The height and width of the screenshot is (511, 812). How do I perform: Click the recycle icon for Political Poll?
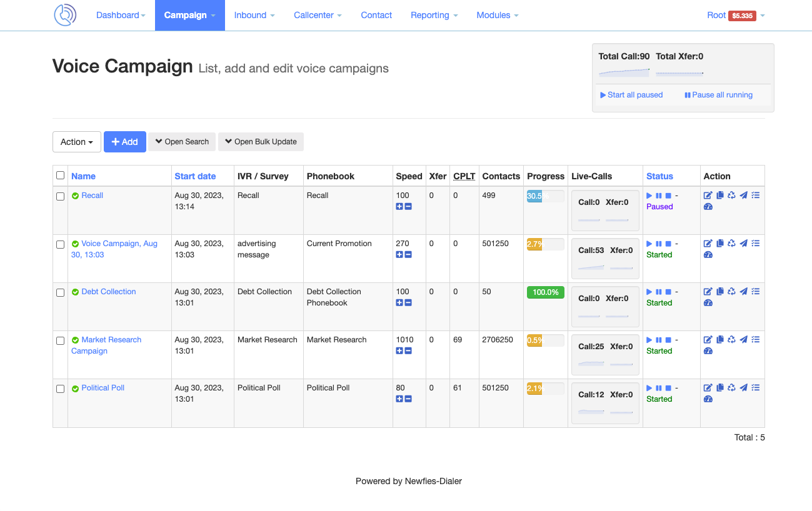[x=731, y=388]
